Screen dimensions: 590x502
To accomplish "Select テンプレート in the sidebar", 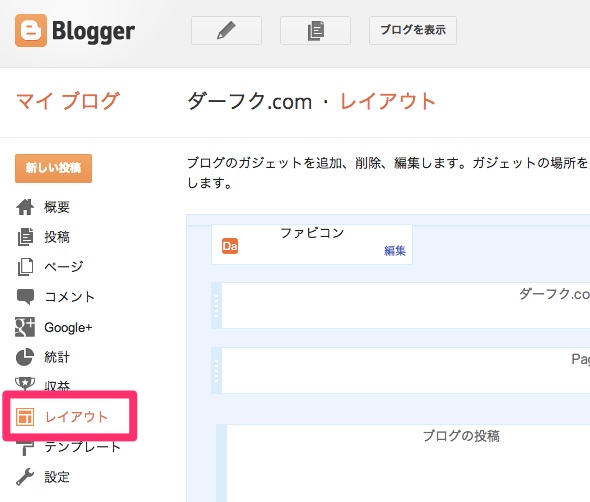I will click(x=83, y=447).
